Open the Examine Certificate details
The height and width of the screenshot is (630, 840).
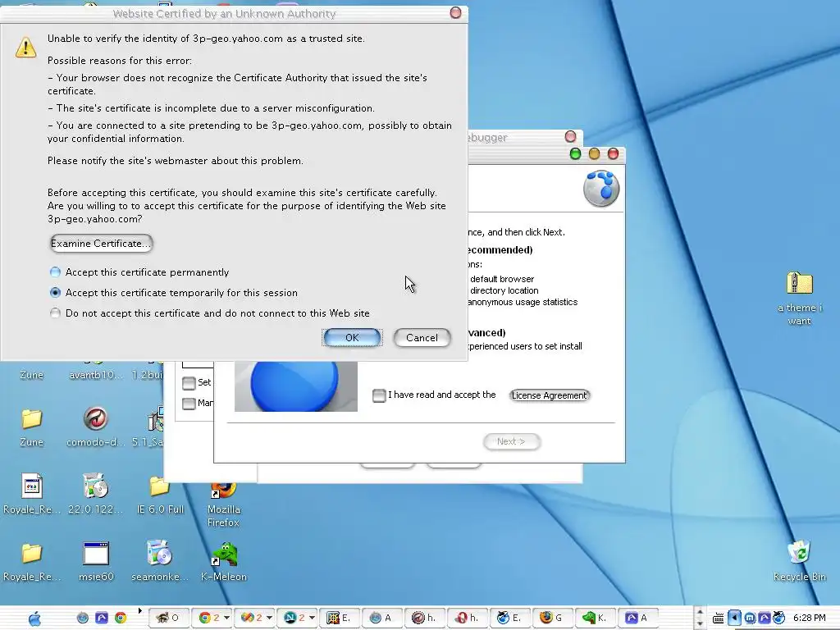click(x=101, y=243)
